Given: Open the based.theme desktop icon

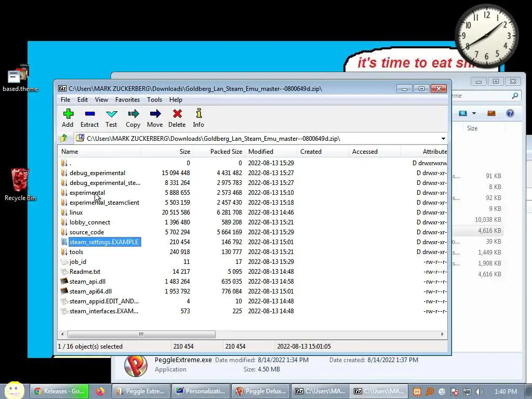Looking at the screenshot, I should pos(20,79).
